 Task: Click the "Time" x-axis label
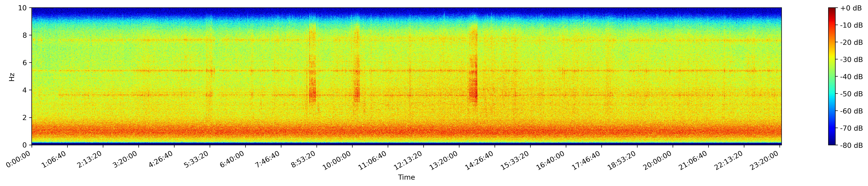(406, 177)
